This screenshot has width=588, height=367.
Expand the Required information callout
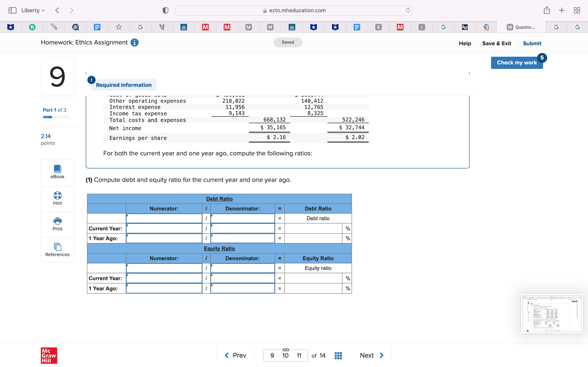click(124, 85)
